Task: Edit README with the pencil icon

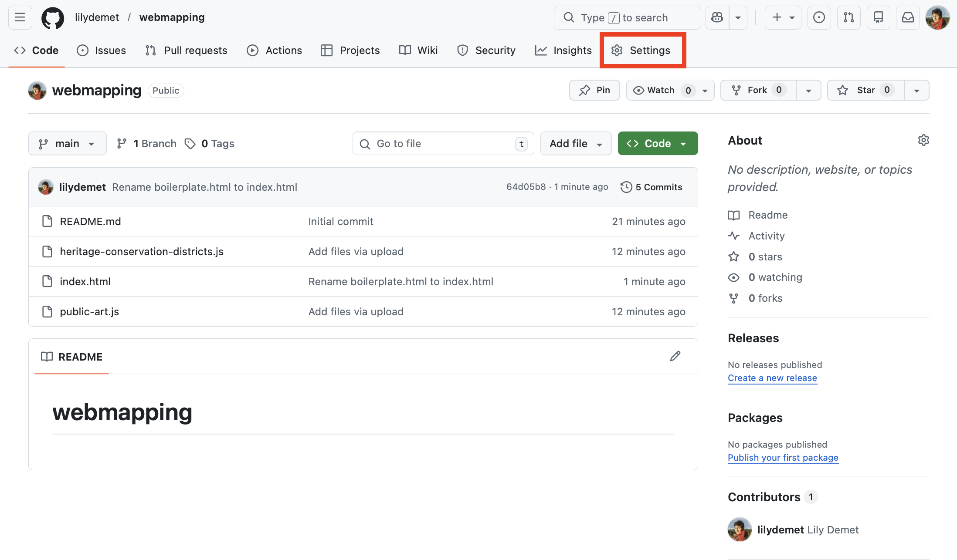Action: (675, 356)
